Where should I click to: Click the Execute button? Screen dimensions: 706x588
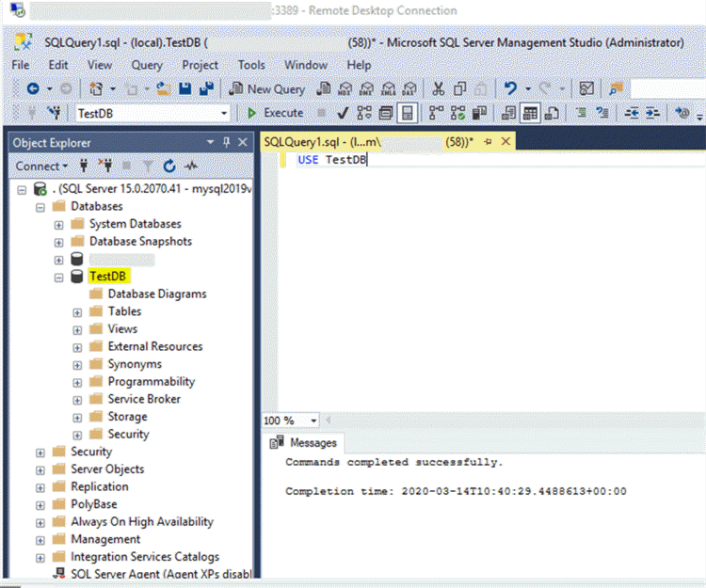coord(276,113)
